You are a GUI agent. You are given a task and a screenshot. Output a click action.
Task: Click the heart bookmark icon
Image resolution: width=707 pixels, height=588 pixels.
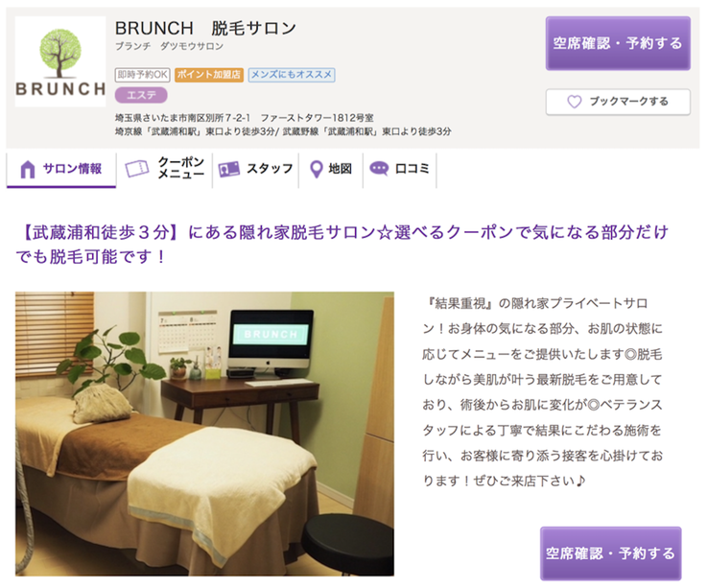point(574,102)
